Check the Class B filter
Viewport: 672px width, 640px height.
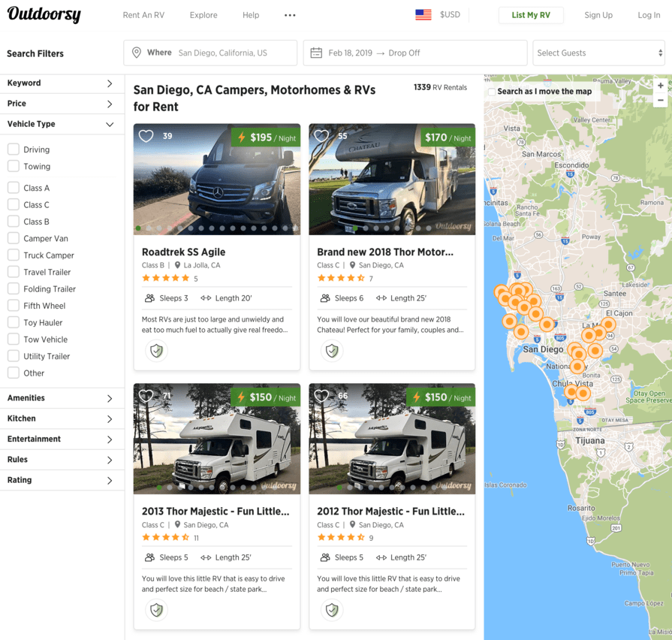pos(14,221)
